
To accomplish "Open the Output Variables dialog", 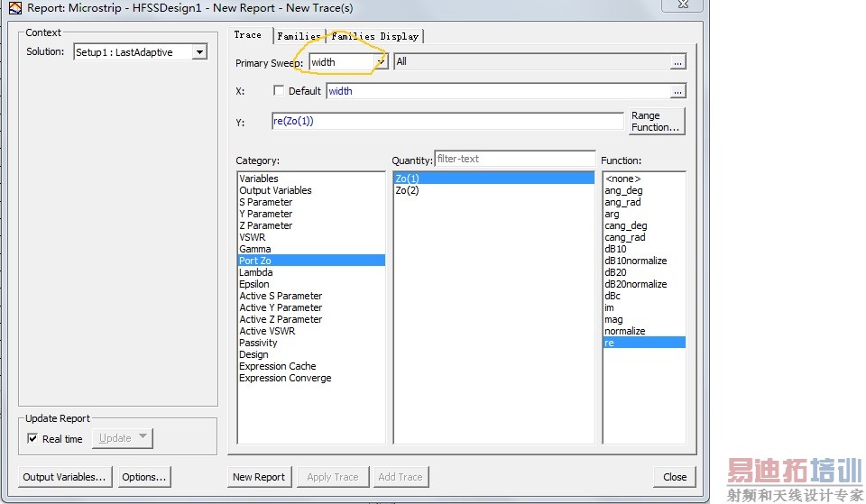I will click(64, 477).
